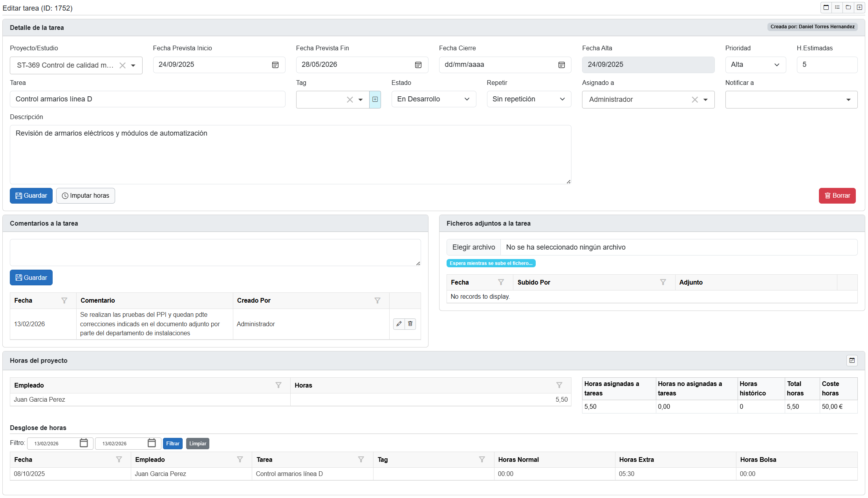868x498 pixels.
Task: Click the plus-square new task icon
Action: (859, 7)
